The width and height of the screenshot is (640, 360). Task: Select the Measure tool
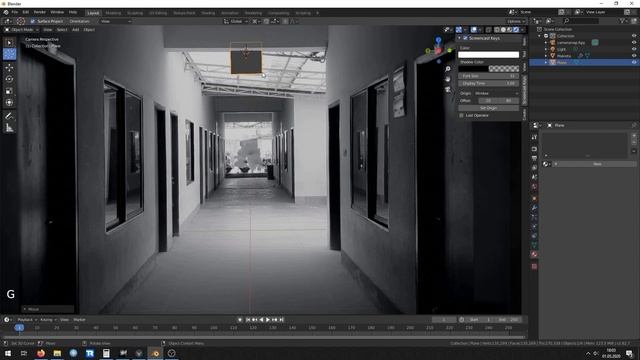[9, 128]
